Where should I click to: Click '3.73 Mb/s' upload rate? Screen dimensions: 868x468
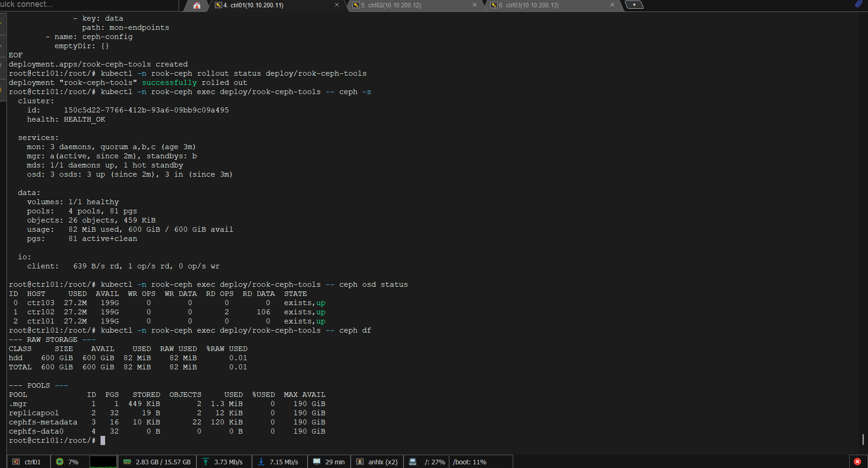tap(228, 462)
